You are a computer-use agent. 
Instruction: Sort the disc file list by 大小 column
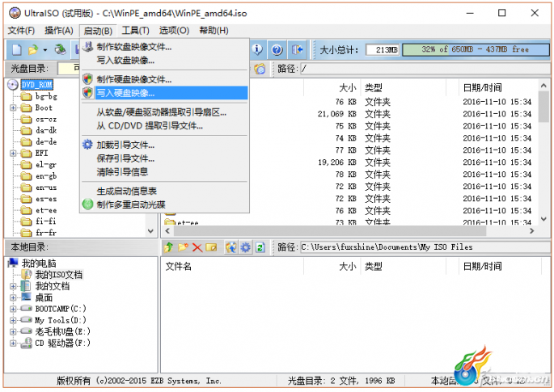pos(332,87)
